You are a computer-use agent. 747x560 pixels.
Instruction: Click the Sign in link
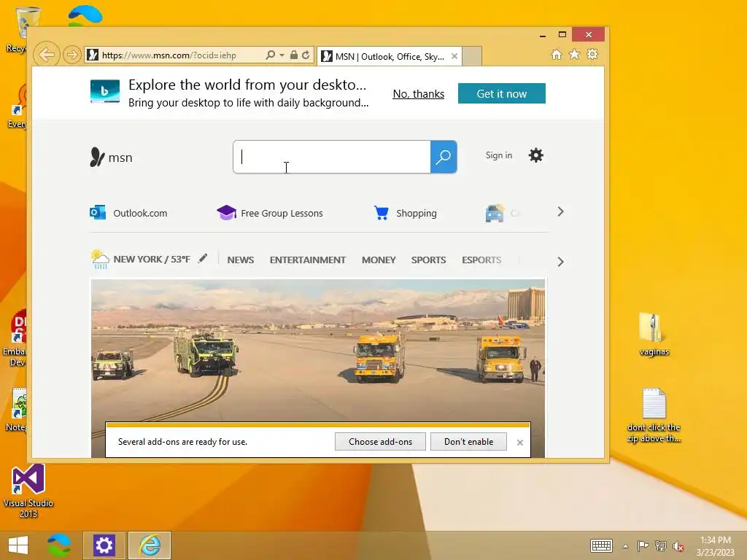click(x=499, y=155)
